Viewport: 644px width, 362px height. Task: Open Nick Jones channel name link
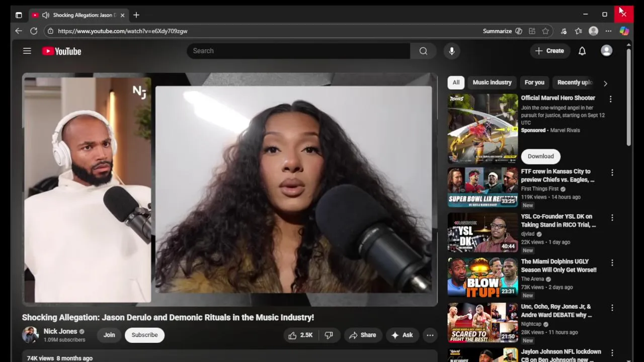(60, 331)
